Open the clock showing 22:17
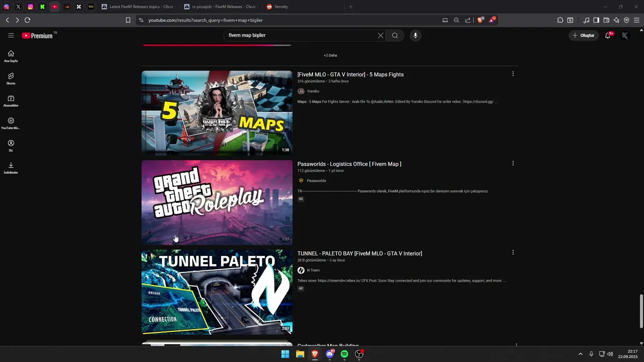Screen dimensions: 644x362 (x=629, y=354)
